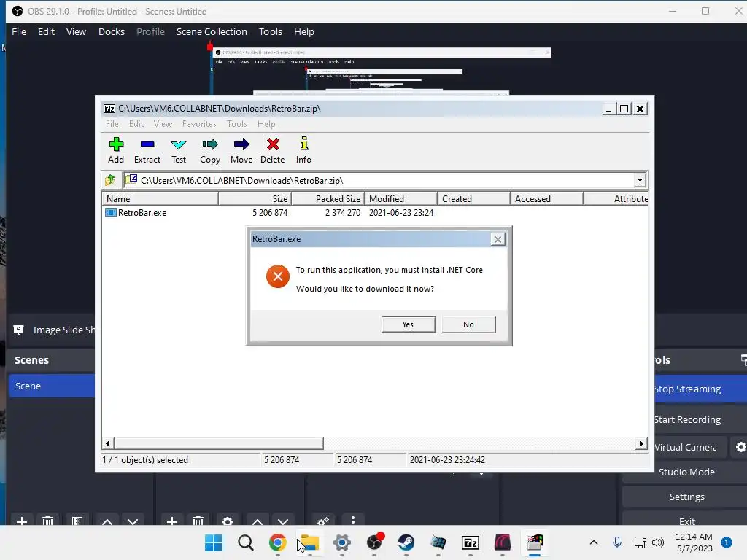Viewport: 747px width, 560px height.
Task: Click the Move icon in 7-Zip toolbar
Action: click(241, 144)
